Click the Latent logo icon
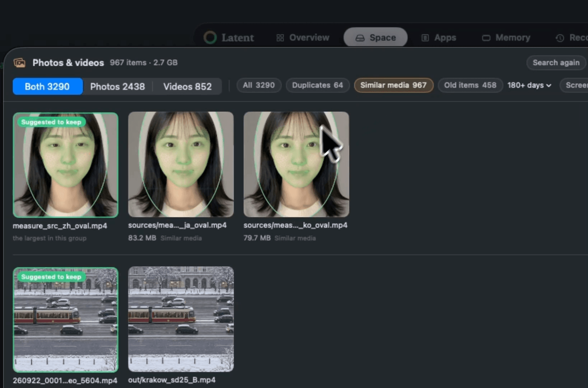This screenshot has width=588, height=388. [210, 37]
